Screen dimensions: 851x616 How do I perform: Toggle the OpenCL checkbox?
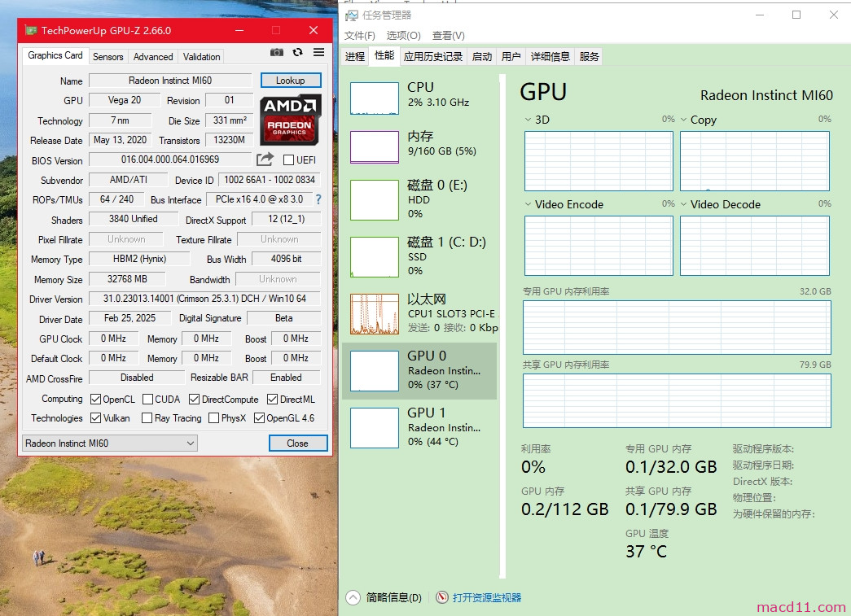(x=95, y=399)
